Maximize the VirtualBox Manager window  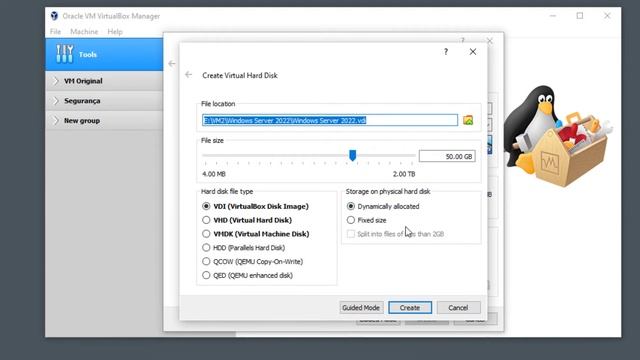[x=580, y=16]
